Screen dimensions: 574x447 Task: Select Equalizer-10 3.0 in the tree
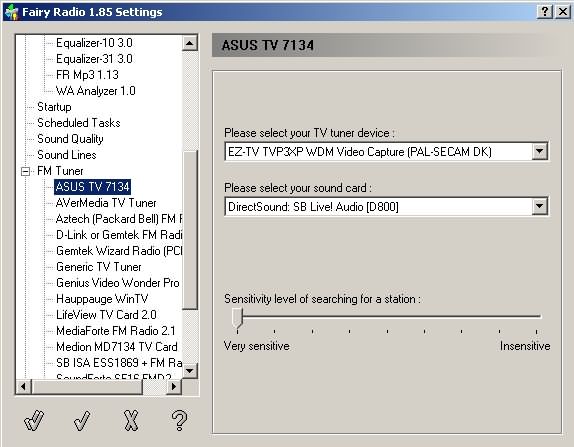94,43
